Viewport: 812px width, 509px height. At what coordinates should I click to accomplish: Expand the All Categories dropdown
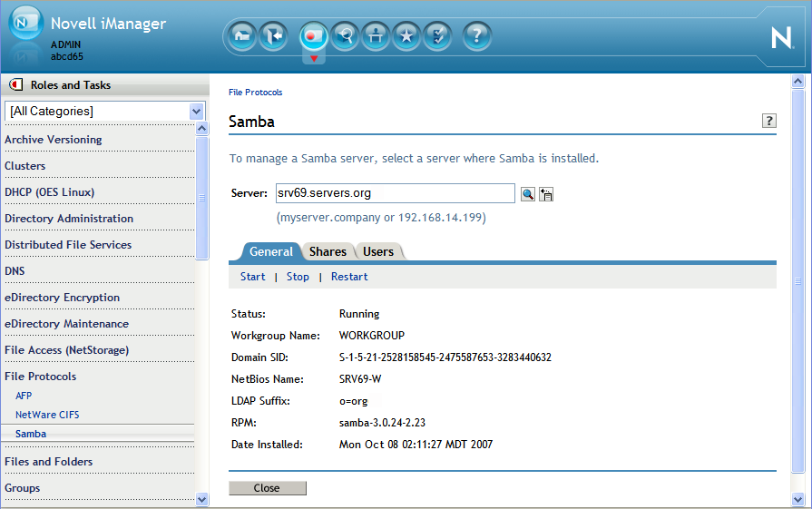197,111
